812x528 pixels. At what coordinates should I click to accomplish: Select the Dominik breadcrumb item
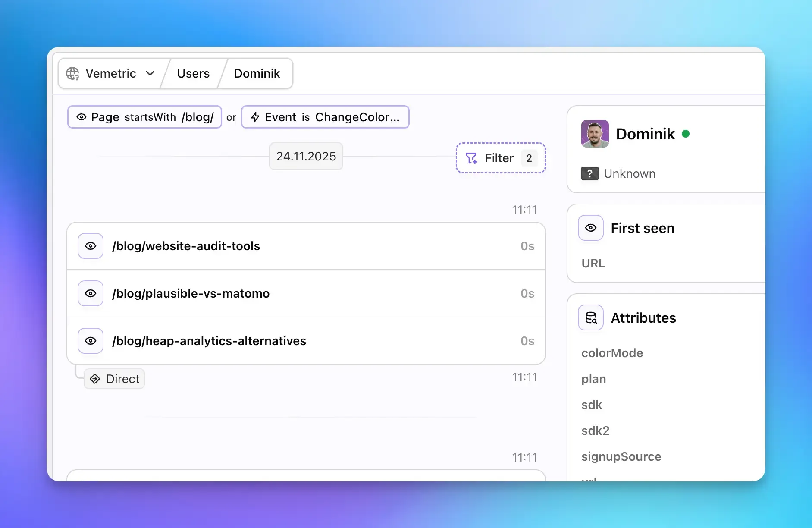point(257,73)
